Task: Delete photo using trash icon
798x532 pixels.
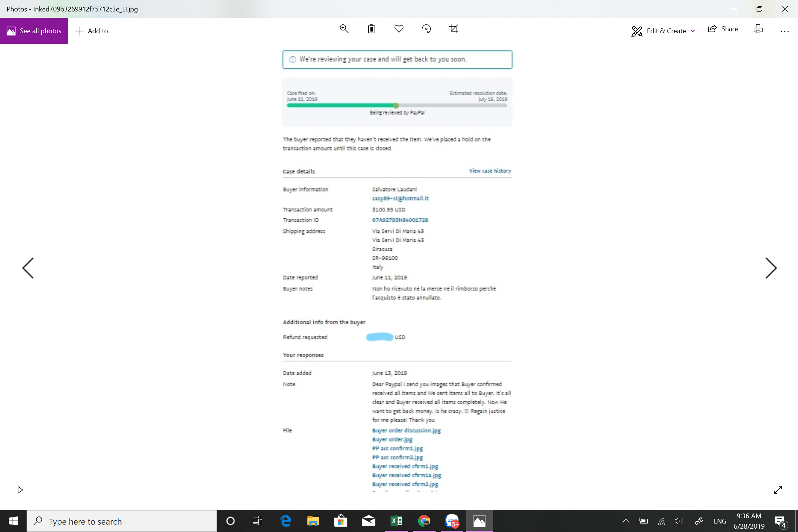Action: (x=371, y=29)
